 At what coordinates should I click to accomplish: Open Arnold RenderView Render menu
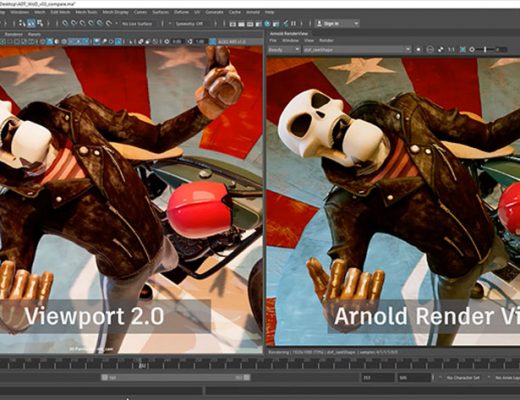tap(326, 40)
